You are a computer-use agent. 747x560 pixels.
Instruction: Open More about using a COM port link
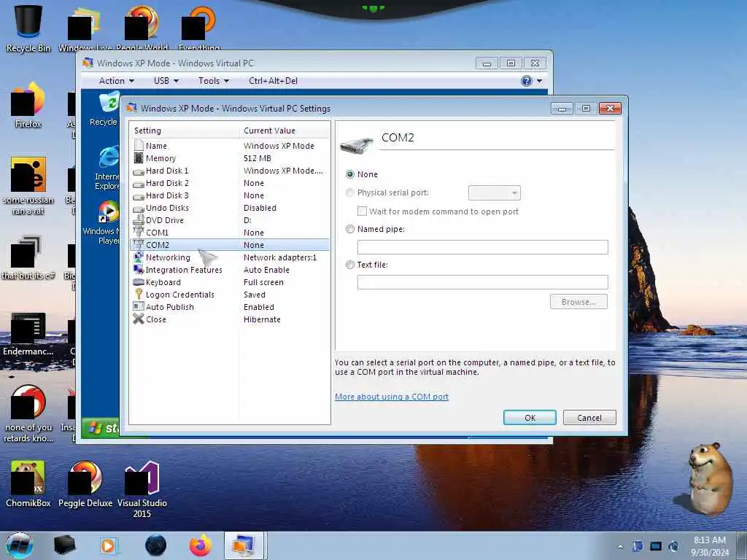click(x=392, y=397)
